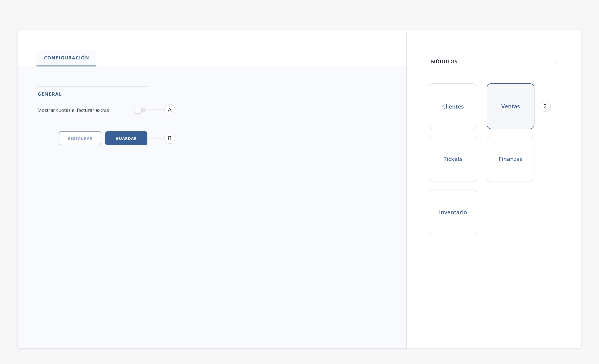Click the white knob of the cuotas switch
Viewport: 599px width, 364px height.
click(x=138, y=110)
